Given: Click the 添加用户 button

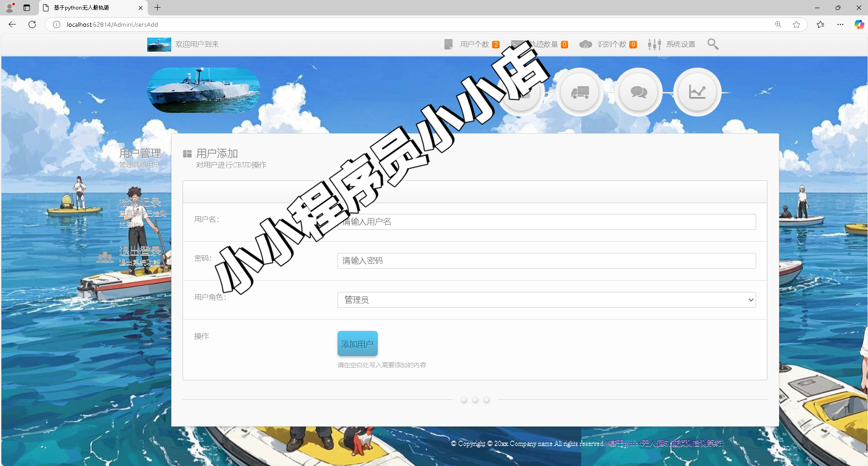Looking at the screenshot, I should 357,344.
